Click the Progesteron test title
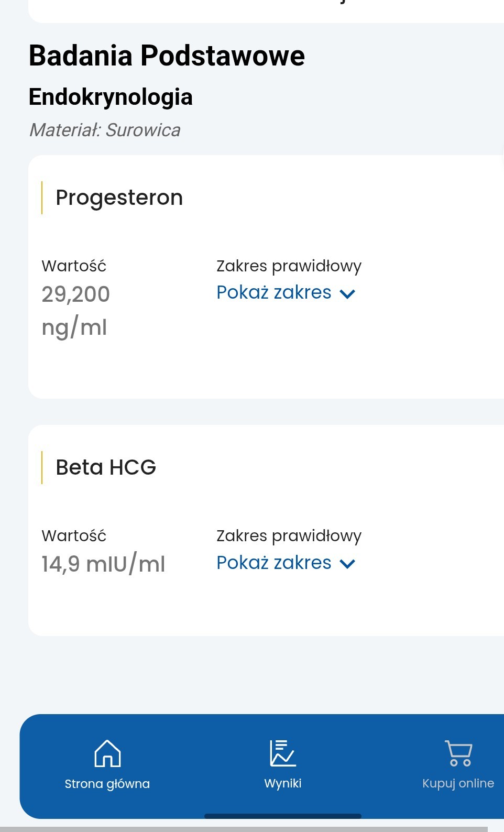 click(119, 198)
